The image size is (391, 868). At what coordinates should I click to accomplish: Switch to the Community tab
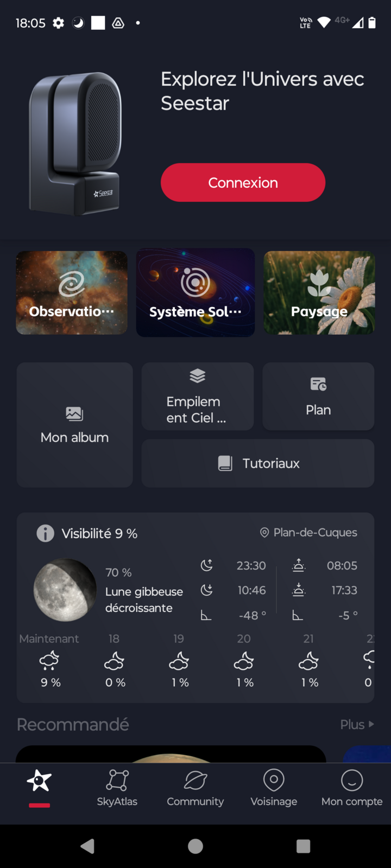(195, 788)
